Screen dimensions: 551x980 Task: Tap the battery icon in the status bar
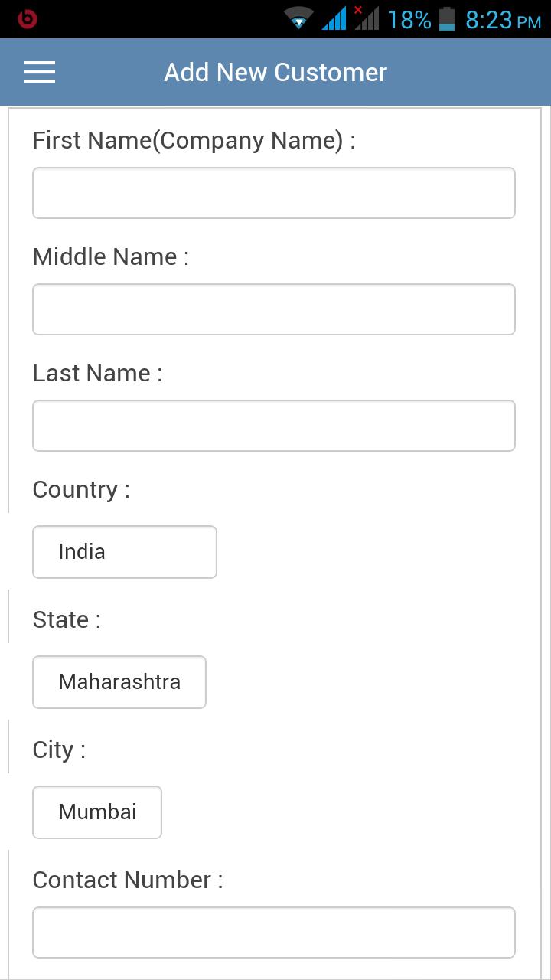coord(446,17)
